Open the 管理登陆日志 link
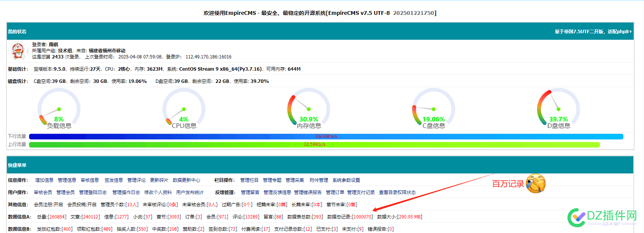This screenshot has height=233, width=644. (x=93, y=193)
